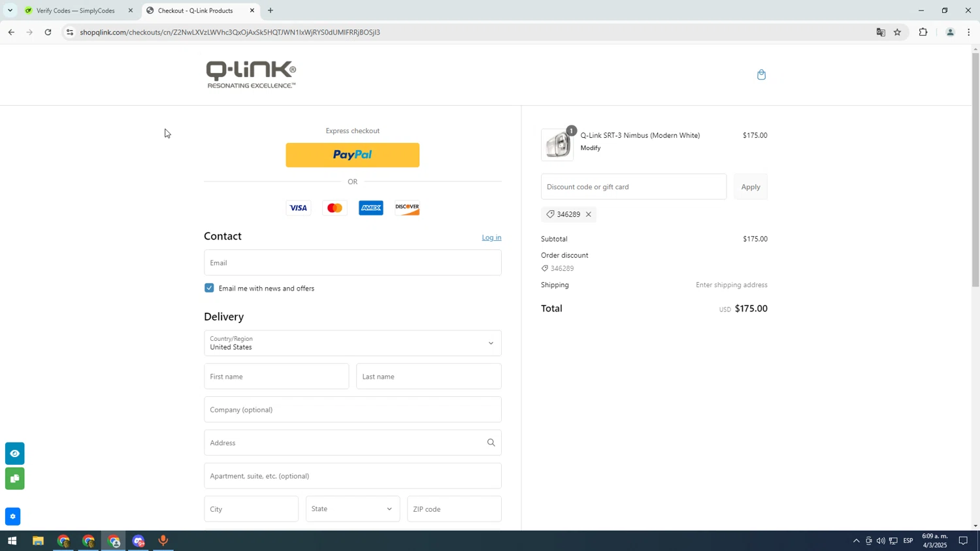Click the Q-Link SRT-3 Nimbus product thumbnail
Screen dimensions: 980x551
(x=557, y=144)
